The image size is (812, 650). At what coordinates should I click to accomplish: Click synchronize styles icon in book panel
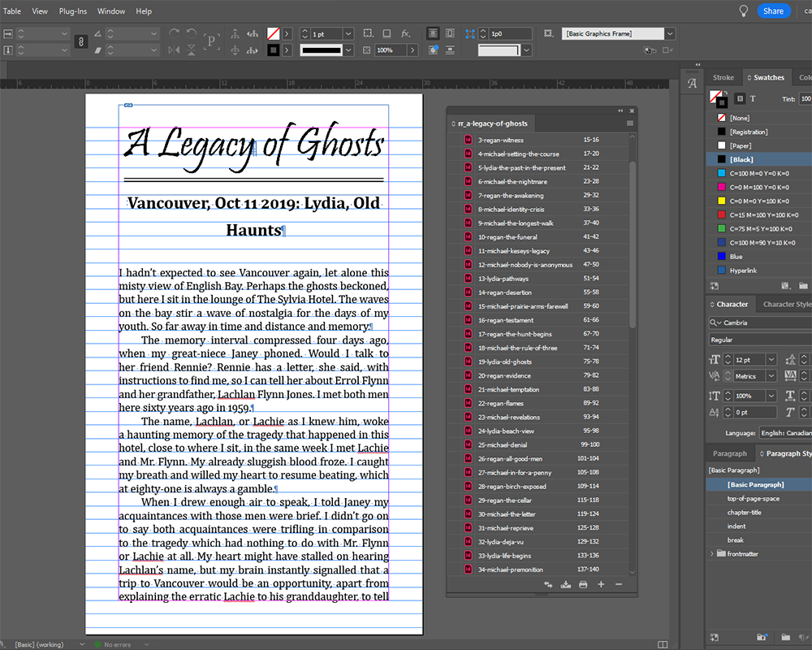tap(548, 585)
